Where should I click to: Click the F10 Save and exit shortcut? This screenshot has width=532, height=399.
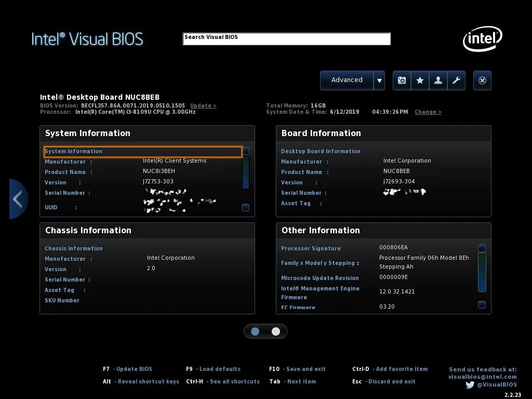297,369
